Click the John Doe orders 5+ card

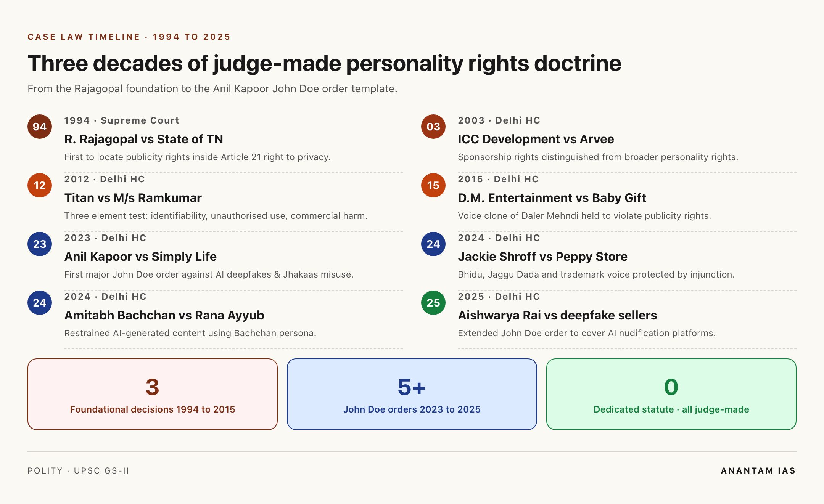[x=412, y=394]
